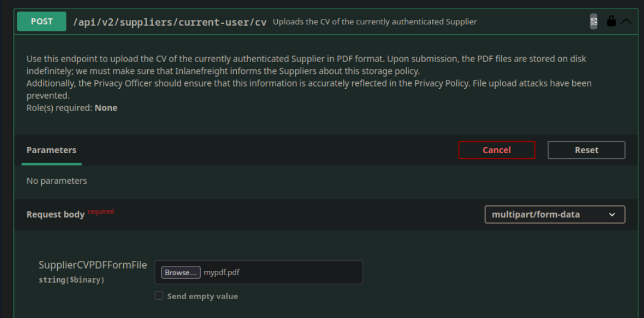Click the 'Role(s) required: None' line
The image size is (644, 318).
click(72, 108)
